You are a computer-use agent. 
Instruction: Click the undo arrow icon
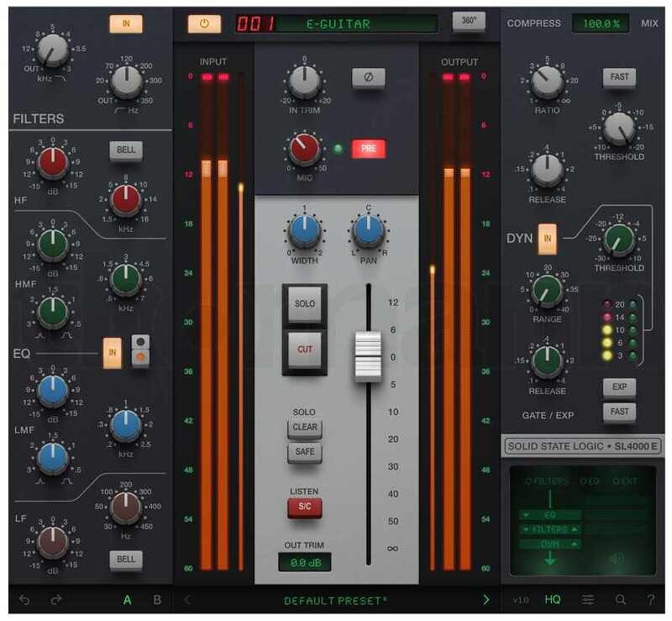(24, 599)
